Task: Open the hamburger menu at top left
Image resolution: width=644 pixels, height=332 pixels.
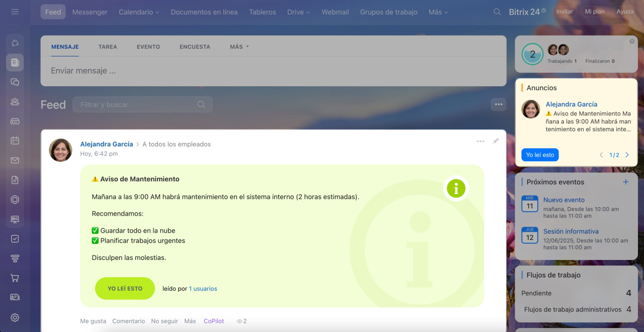Action: pos(15,12)
